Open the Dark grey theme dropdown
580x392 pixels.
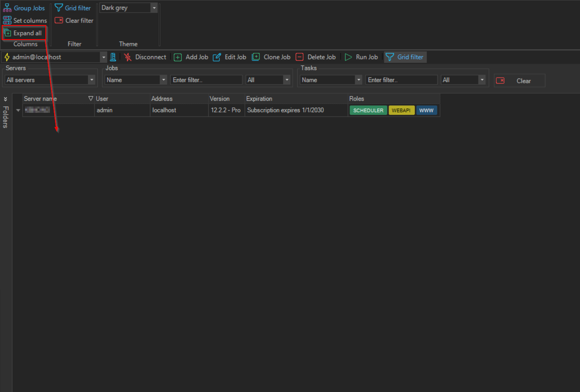[154, 8]
